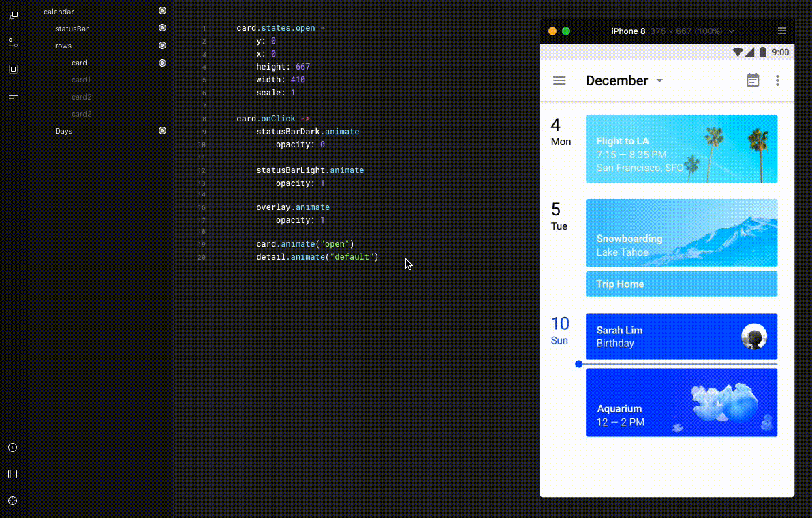Select the layer frame icon in left sidebar
The image size is (812, 518).
tap(14, 69)
